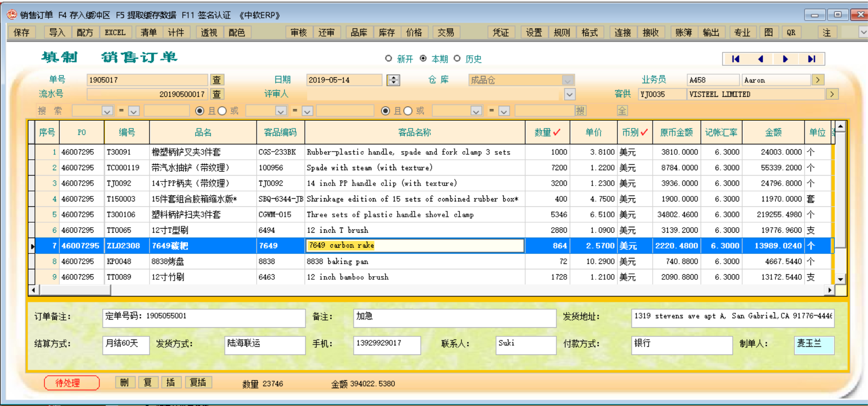
Task: Click 输出 in the toolbar
Action: point(711,33)
